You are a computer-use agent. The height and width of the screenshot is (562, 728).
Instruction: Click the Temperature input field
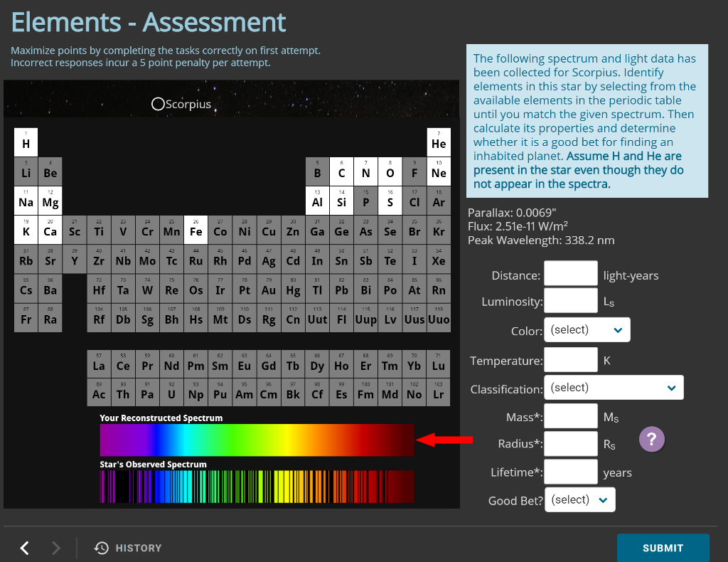[x=570, y=360]
